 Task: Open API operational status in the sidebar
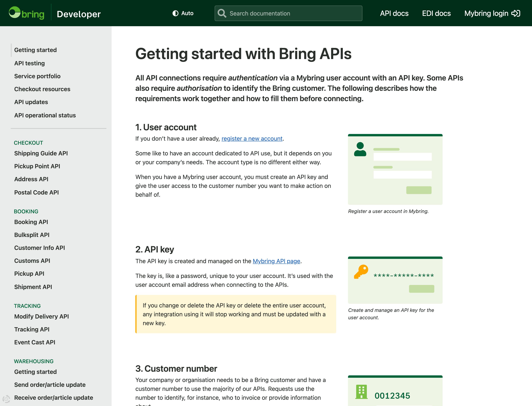pyautogui.click(x=45, y=115)
